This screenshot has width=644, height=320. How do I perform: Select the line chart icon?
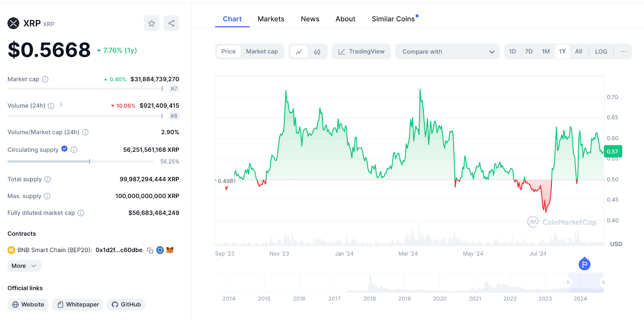pyautogui.click(x=299, y=52)
